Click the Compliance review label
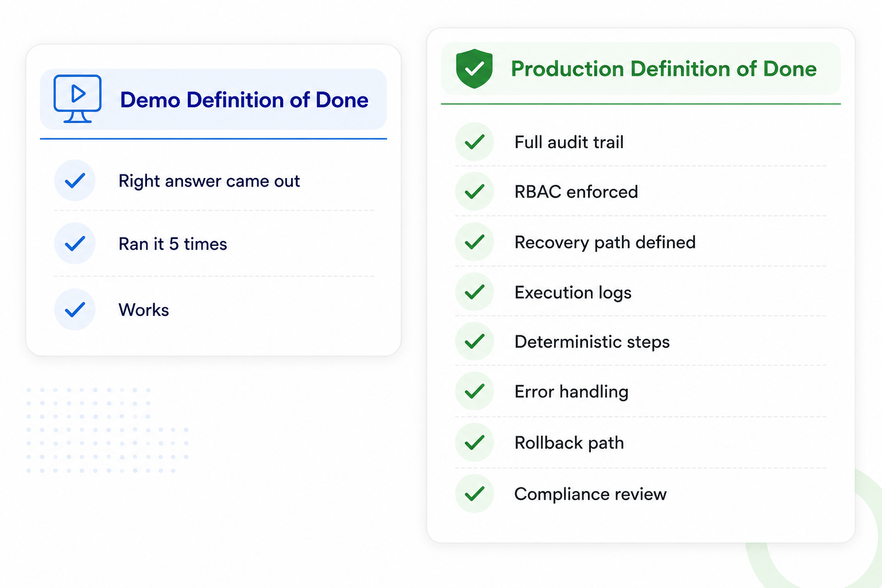882x588 pixels. [590, 494]
